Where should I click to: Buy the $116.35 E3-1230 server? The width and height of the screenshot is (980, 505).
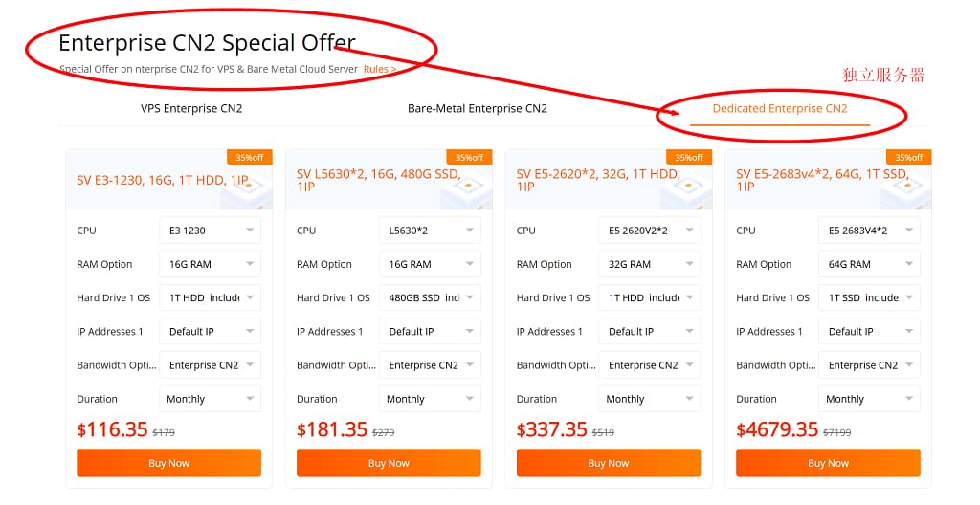click(x=168, y=463)
